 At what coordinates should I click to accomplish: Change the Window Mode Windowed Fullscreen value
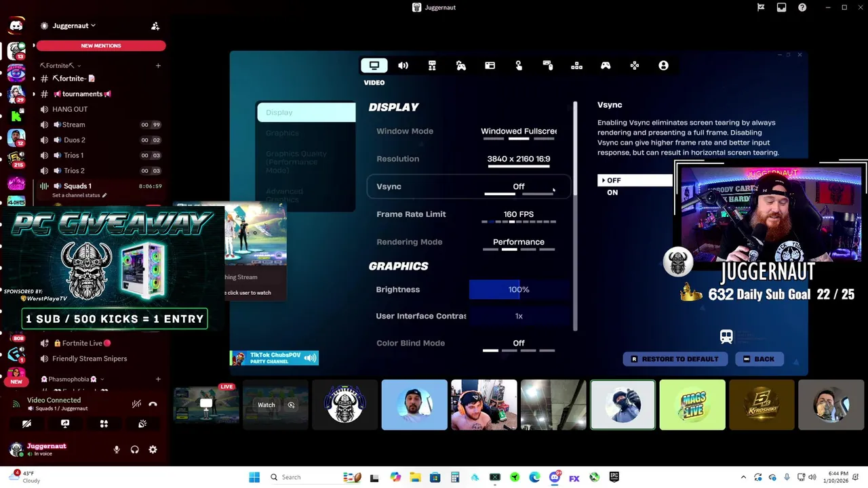pos(519,131)
